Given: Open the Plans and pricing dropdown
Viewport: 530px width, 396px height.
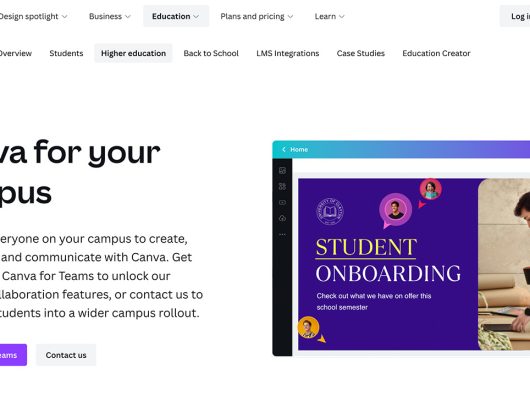Looking at the screenshot, I should click(257, 16).
